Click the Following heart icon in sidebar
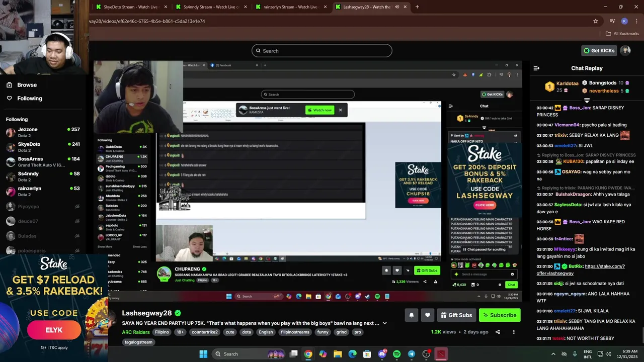The width and height of the screenshot is (644, 362). click(x=9, y=99)
